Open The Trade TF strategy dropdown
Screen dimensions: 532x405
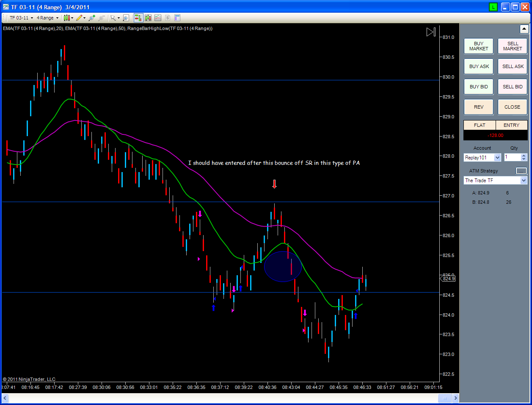pyautogui.click(x=496, y=181)
